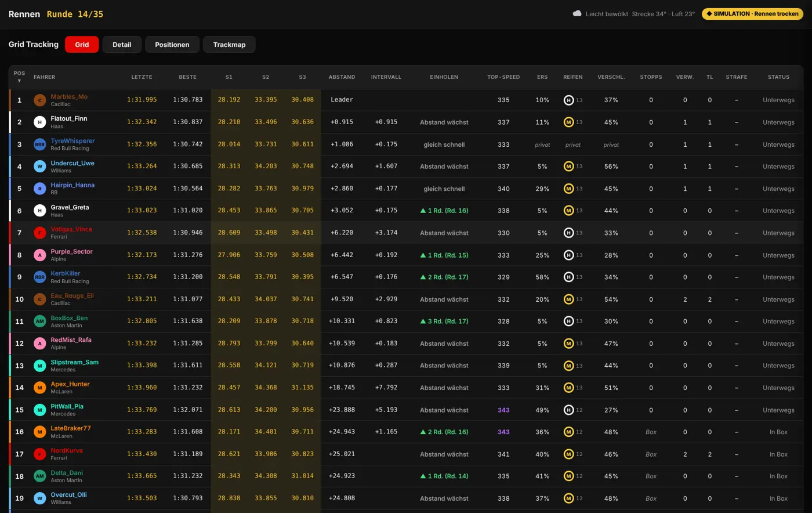Click the Runde 14/35 lap counter
812x513 pixels.
pos(75,14)
